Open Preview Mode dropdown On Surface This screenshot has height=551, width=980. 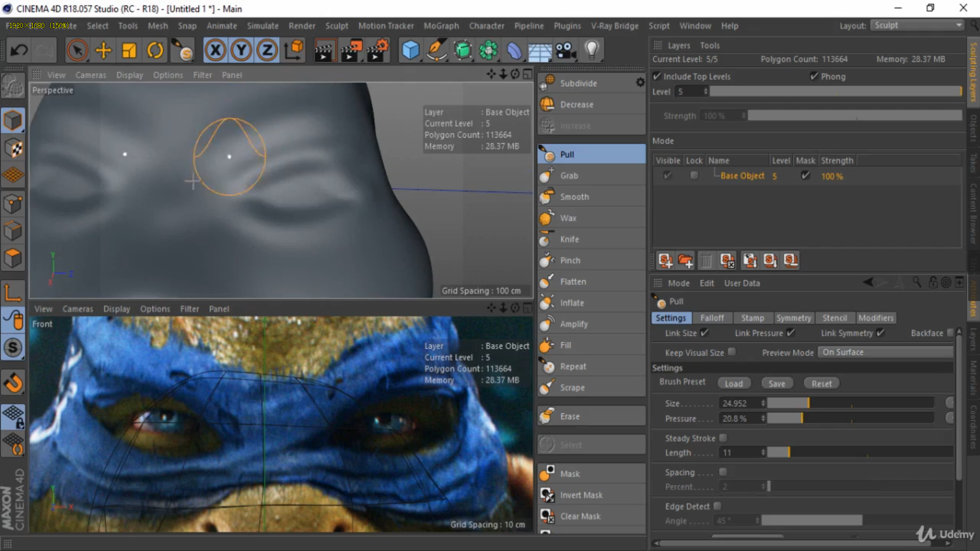[x=886, y=352]
